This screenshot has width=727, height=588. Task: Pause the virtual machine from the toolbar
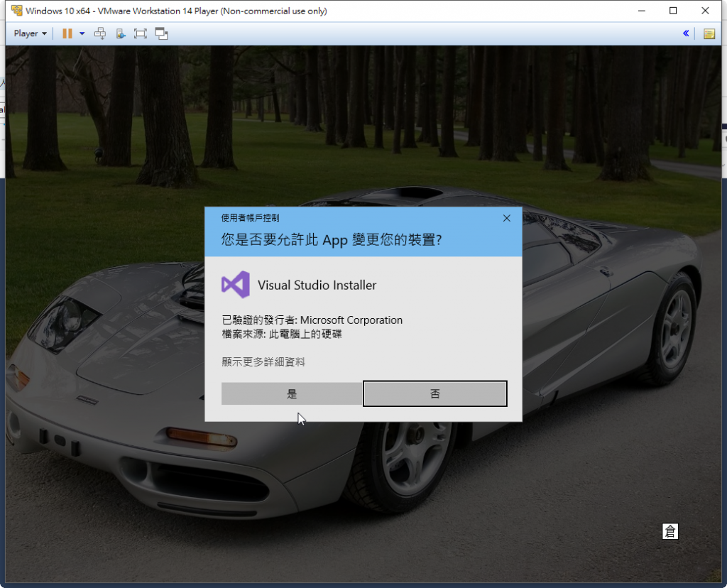67,33
